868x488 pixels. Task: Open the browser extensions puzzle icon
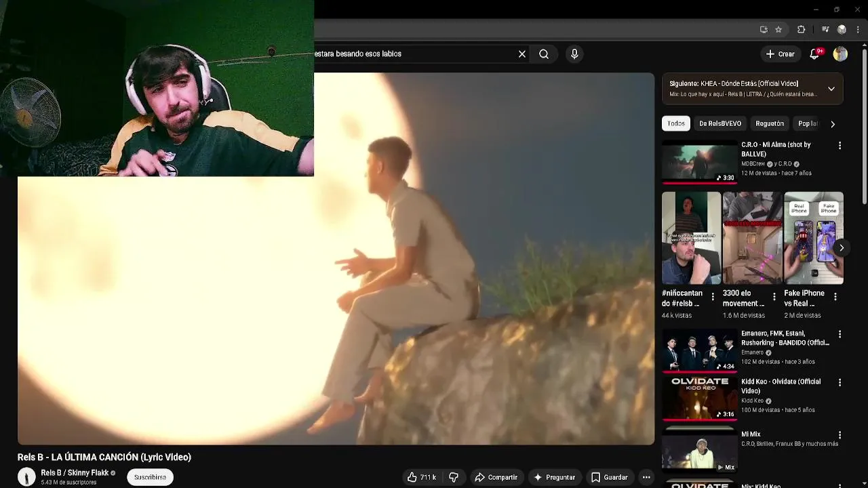tap(801, 29)
